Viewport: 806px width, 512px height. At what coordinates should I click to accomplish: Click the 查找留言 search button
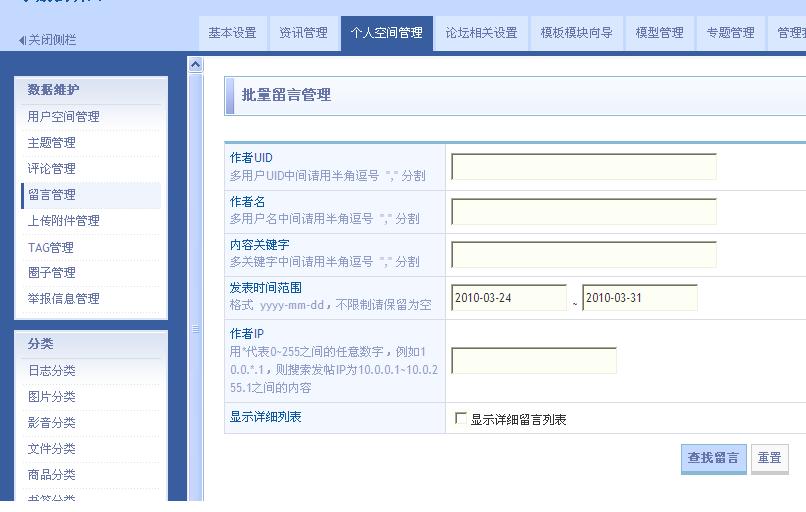[x=713, y=458]
